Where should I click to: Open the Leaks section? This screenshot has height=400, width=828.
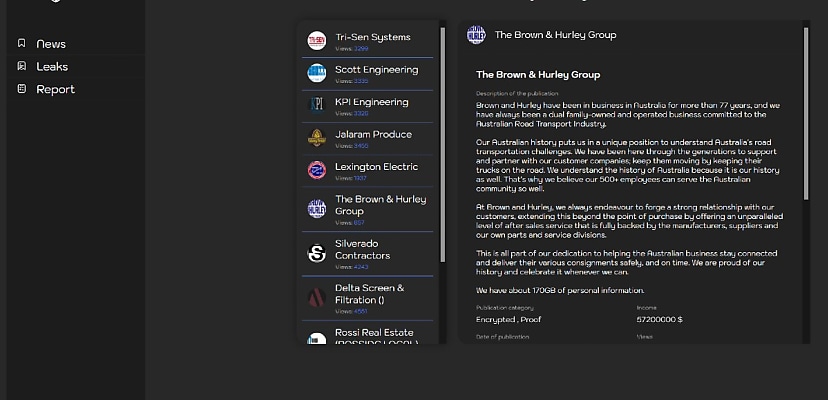[x=52, y=67]
